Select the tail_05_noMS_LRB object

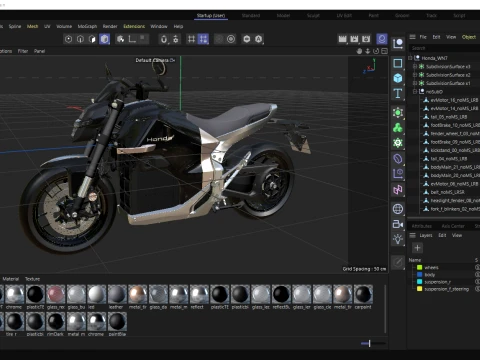pyautogui.click(x=449, y=117)
